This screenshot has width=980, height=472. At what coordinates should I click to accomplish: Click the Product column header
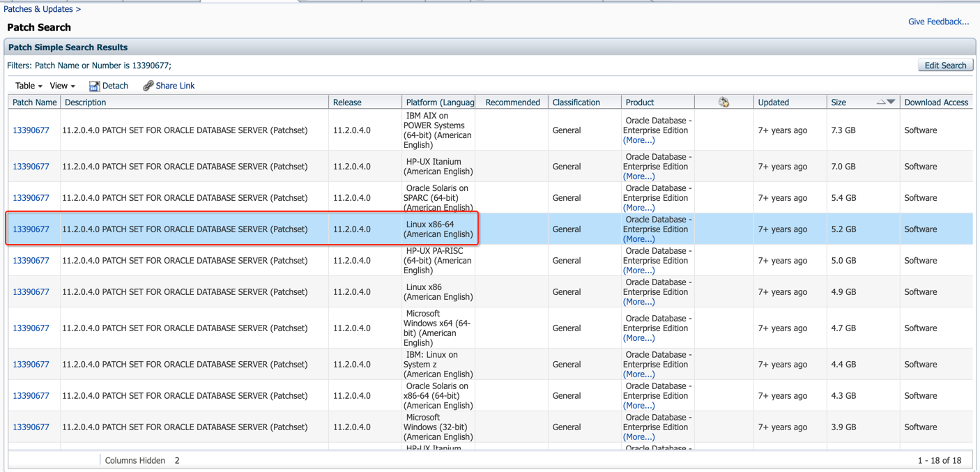coord(658,102)
